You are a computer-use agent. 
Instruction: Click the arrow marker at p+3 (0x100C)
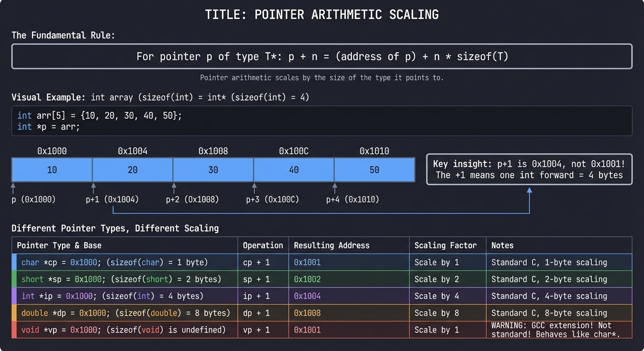tap(255, 187)
